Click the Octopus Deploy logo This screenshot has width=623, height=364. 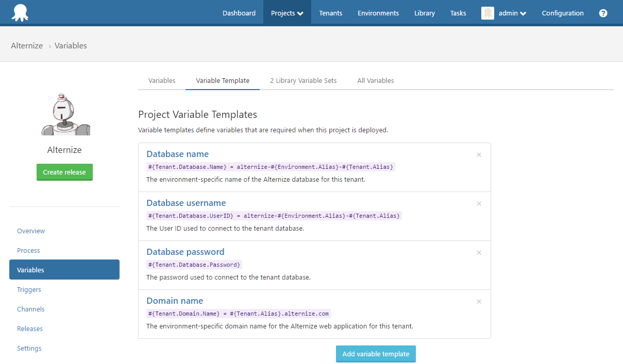[x=20, y=12]
